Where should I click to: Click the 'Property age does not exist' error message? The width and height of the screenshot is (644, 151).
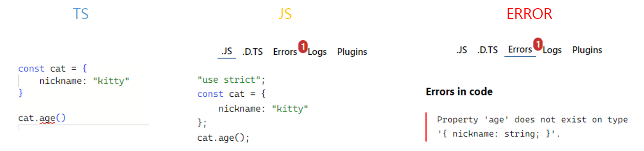[x=533, y=127]
